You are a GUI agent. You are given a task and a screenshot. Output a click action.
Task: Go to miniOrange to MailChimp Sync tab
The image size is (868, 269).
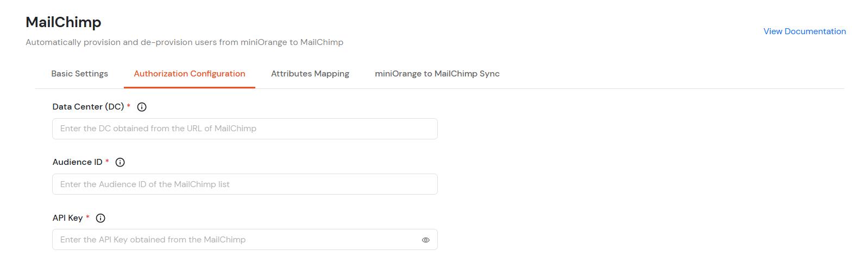click(437, 74)
